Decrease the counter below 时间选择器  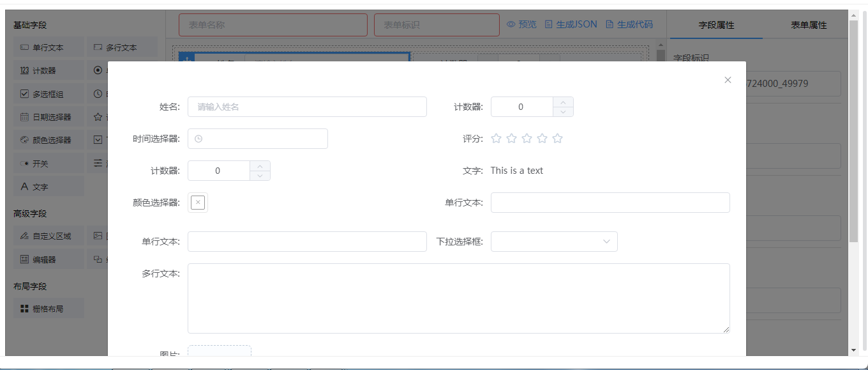[259, 176]
